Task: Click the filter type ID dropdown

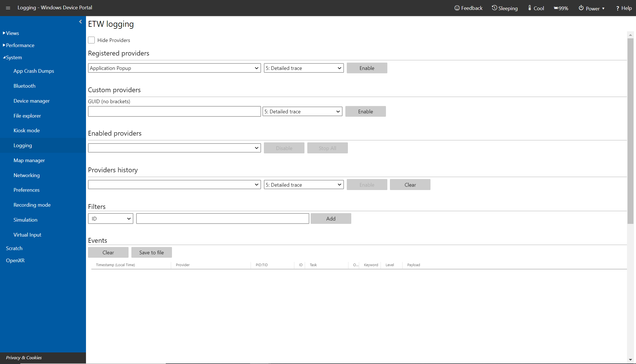Action: click(x=111, y=219)
